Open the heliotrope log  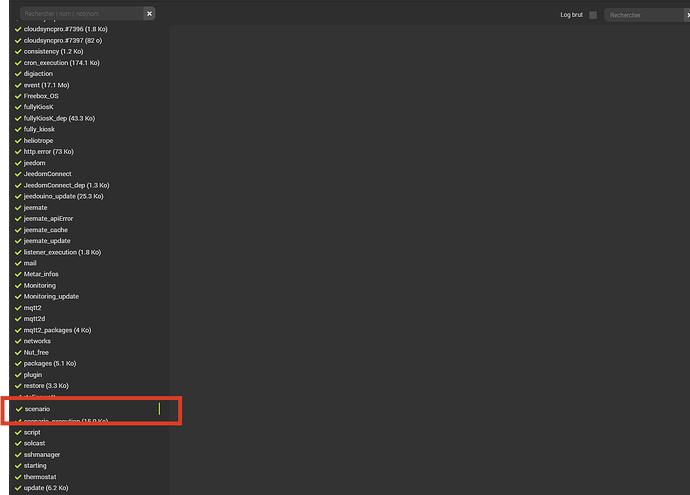pyautogui.click(x=38, y=141)
